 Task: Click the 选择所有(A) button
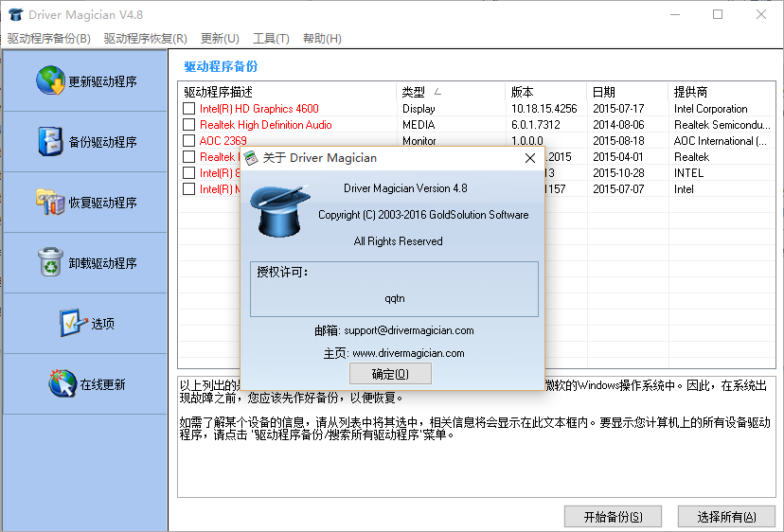[726, 517]
